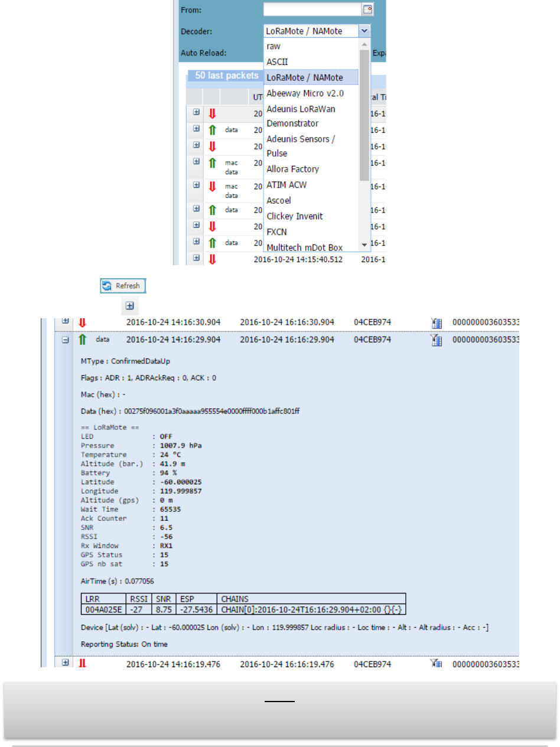This screenshot has width=560, height=747.
Task: Click the Flags : ADR line
Action: coord(148,377)
